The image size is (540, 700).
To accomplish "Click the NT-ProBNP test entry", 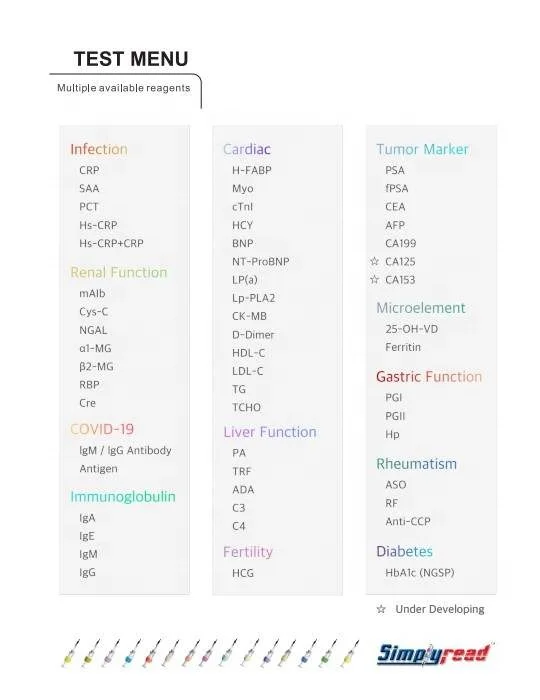I will point(261,262).
